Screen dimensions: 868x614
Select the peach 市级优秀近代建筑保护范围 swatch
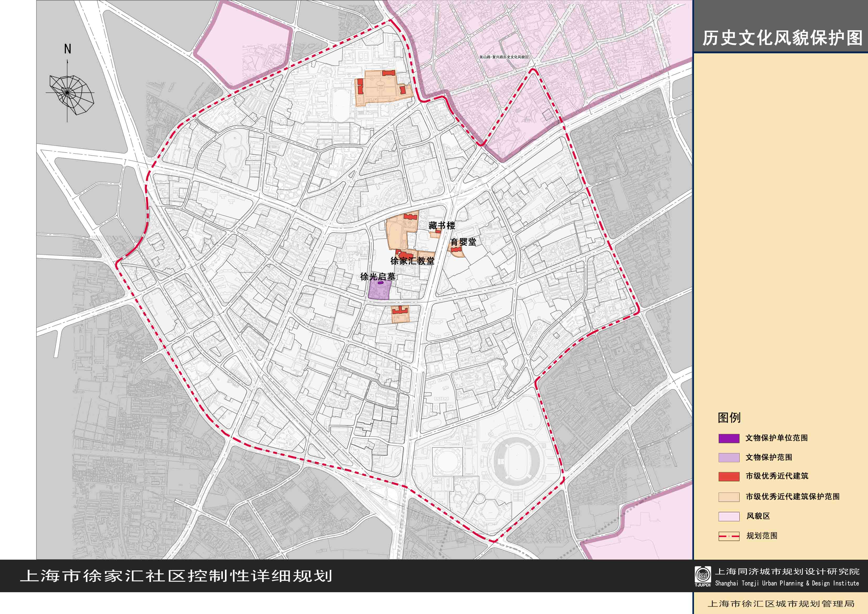point(729,497)
